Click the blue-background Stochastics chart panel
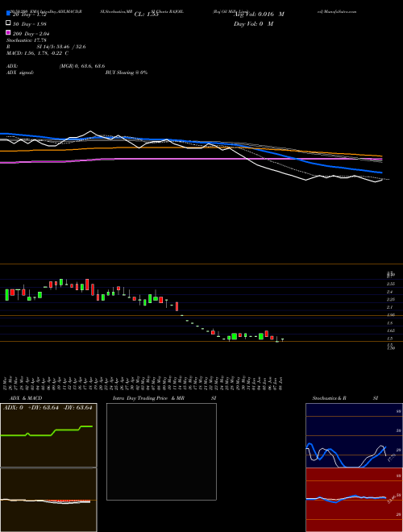The height and width of the screenshot is (532, 403). click(354, 435)
